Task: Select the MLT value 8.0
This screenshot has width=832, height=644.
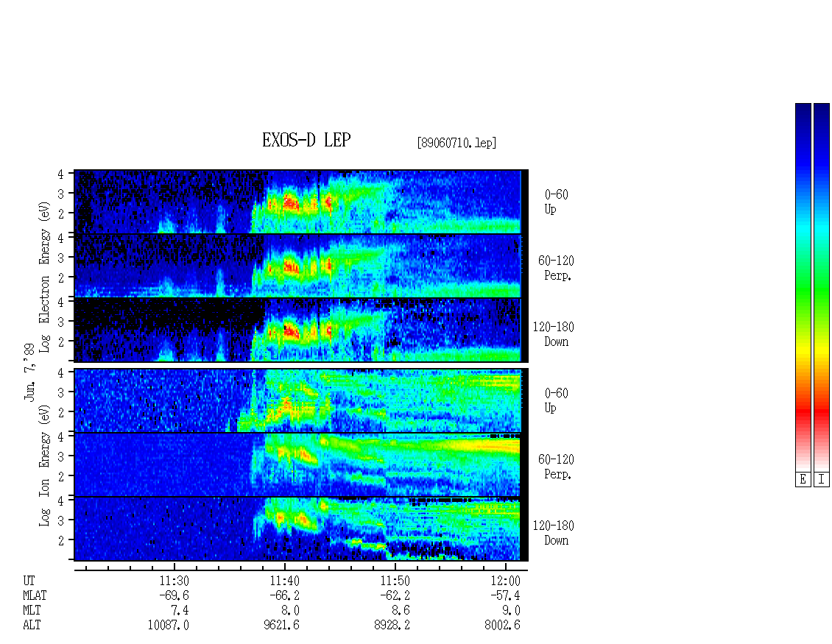Action: coord(289,611)
